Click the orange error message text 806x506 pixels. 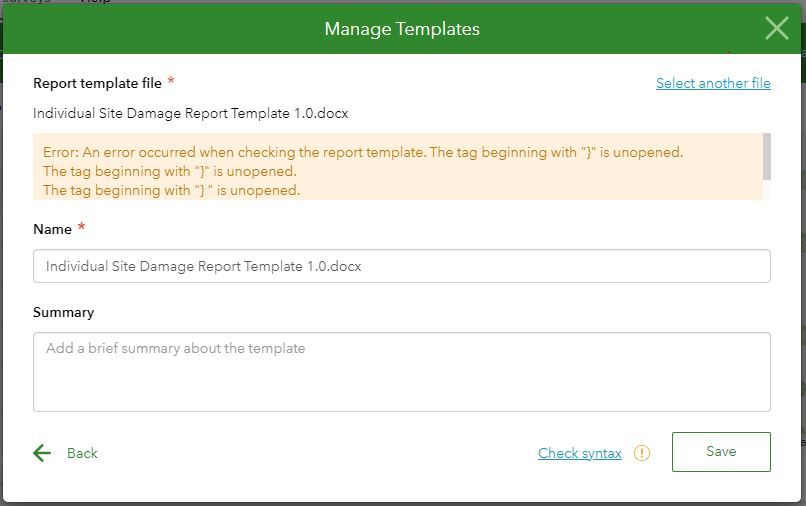363,153
